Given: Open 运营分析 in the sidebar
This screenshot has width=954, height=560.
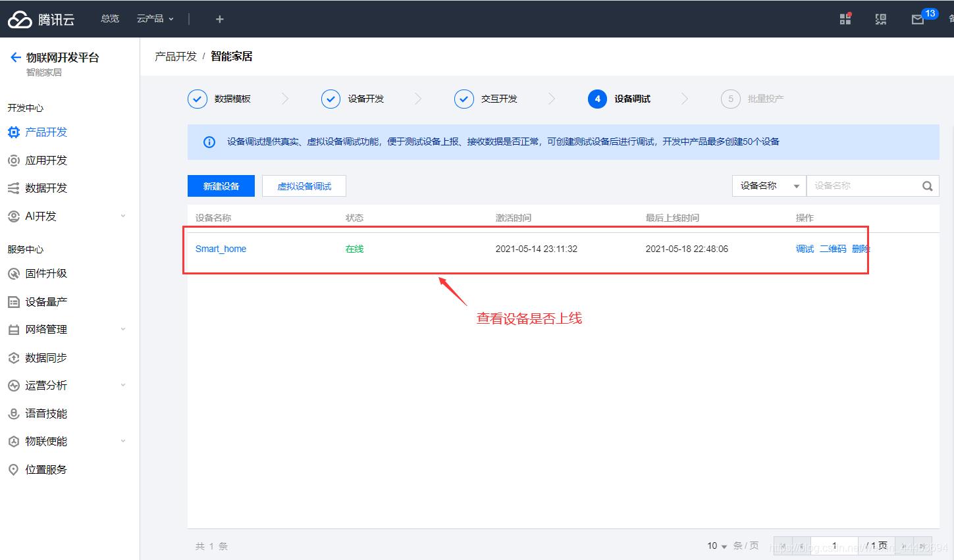Looking at the screenshot, I should (46, 386).
